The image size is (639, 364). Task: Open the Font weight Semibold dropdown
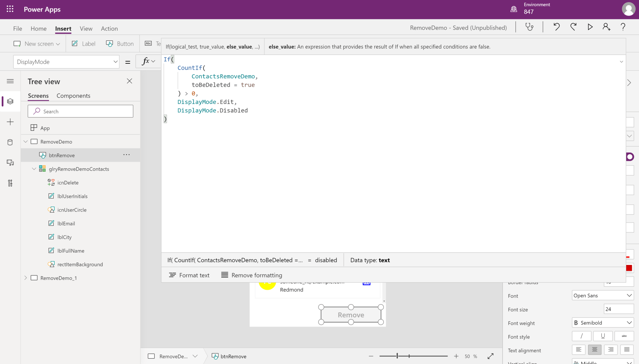point(602,323)
